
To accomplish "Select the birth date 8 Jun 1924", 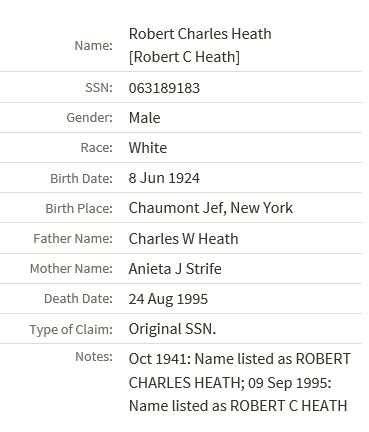I will coord(164,178).
